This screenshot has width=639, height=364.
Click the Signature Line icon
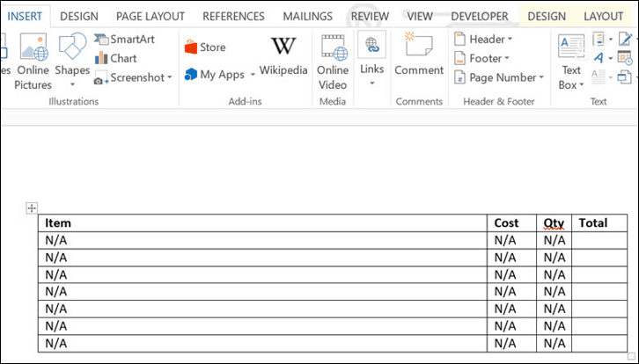point(625,39)
